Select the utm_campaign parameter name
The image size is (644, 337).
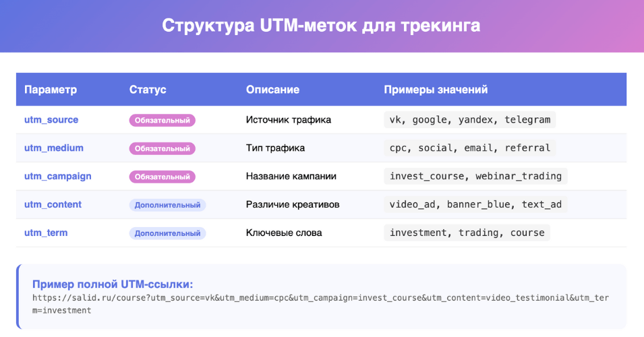click(58, 177)
